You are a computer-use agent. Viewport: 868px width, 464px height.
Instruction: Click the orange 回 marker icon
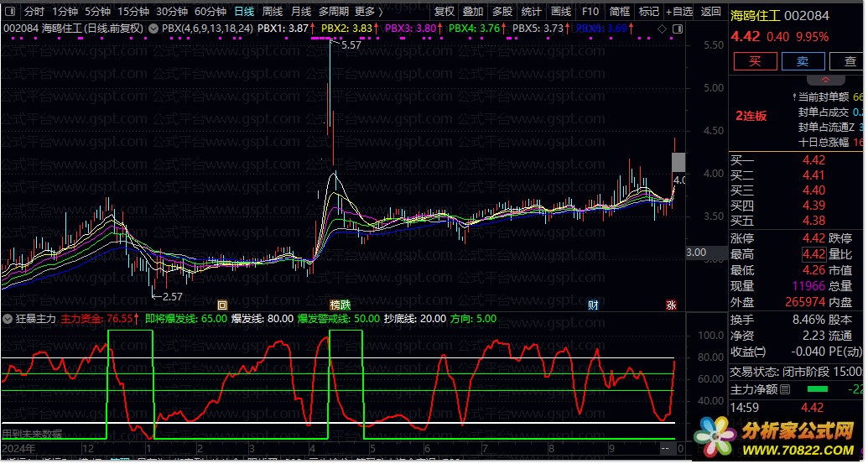pyautogui.click(x=222, y=305)
